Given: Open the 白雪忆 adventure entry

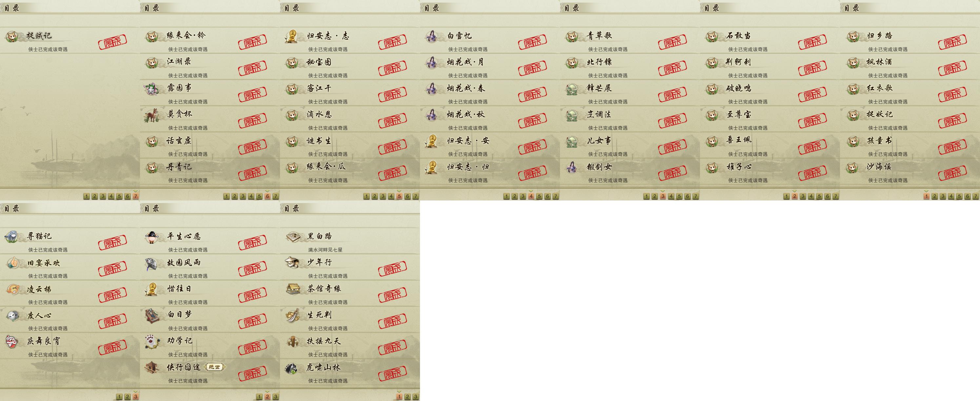Looking at the screenshot, I should [x=490, y=40].
